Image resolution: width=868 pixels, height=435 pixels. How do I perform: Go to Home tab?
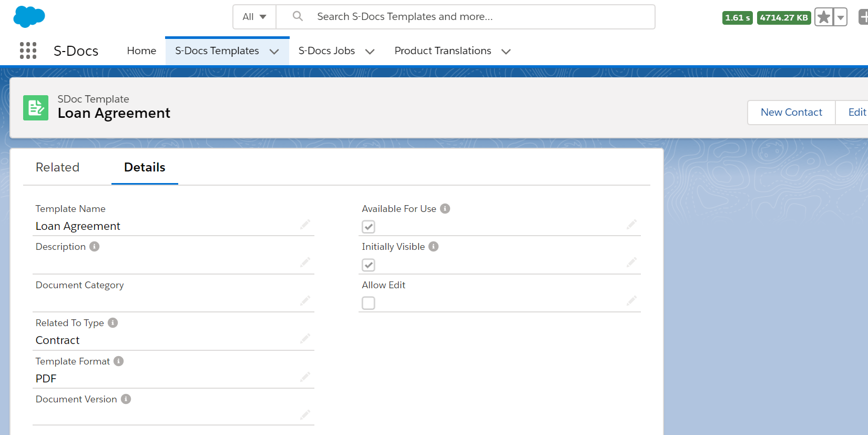coord(141,50)
